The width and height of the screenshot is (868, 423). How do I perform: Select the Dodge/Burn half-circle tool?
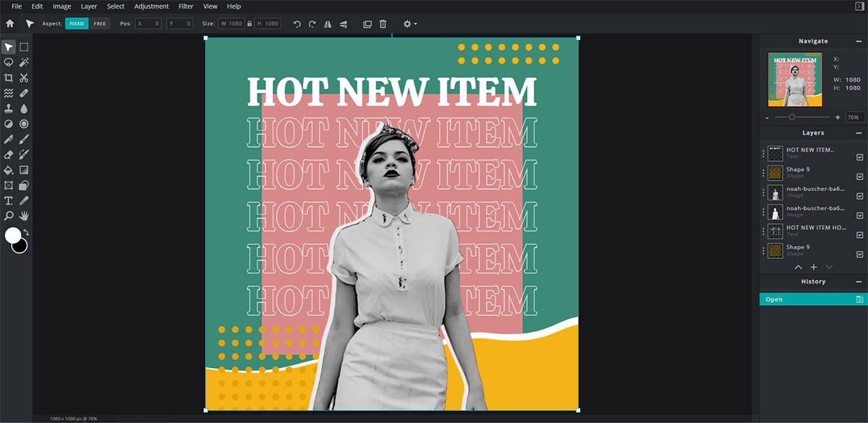(9, 124)
